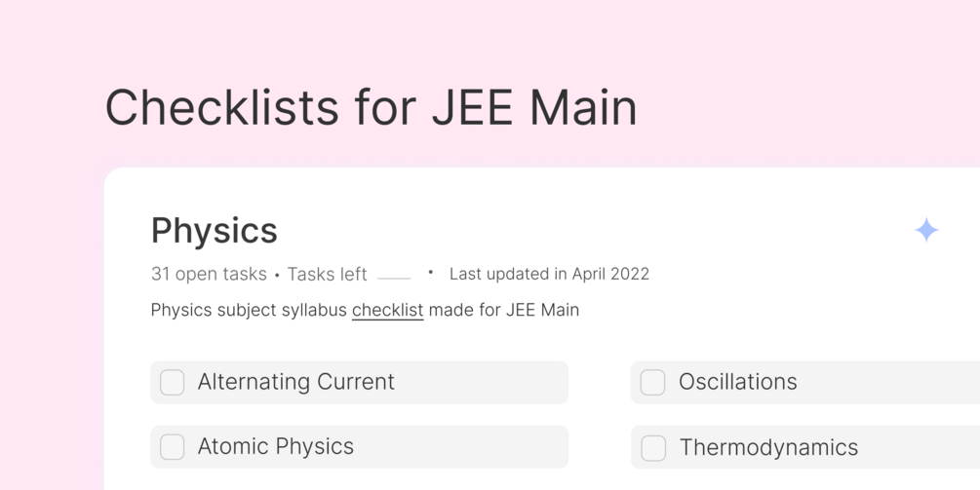Click the bullet before Last updated
The image size is (980, 490).
(x=430, y=273)
